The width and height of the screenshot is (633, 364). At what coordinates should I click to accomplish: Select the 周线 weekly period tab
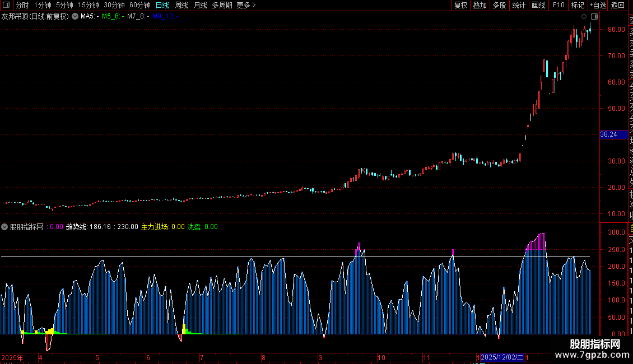[181, 5]
